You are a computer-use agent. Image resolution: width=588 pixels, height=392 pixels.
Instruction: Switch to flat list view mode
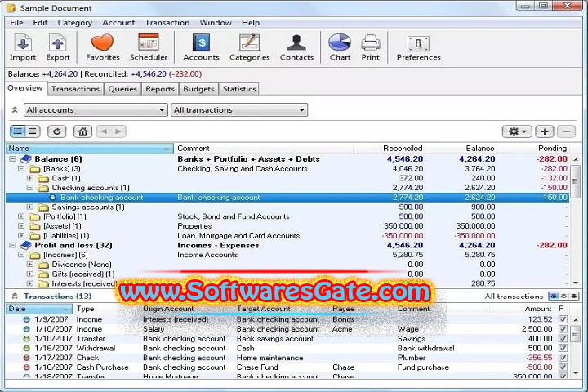[33, 131]
